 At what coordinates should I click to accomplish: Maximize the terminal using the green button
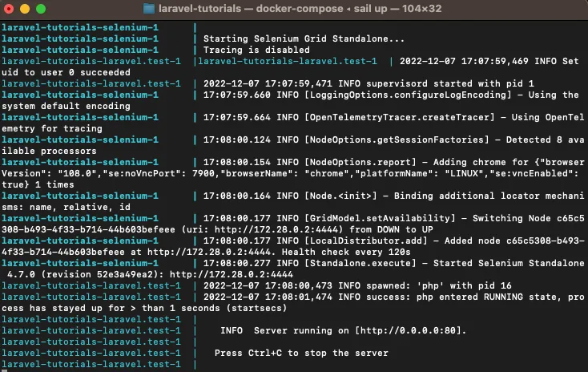42,9
